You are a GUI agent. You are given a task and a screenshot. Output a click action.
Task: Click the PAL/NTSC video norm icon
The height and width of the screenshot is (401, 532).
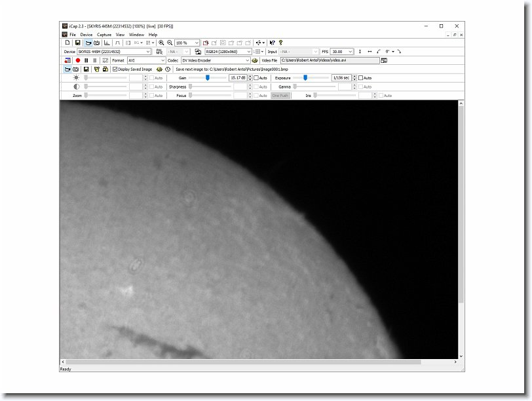point(159,52)
